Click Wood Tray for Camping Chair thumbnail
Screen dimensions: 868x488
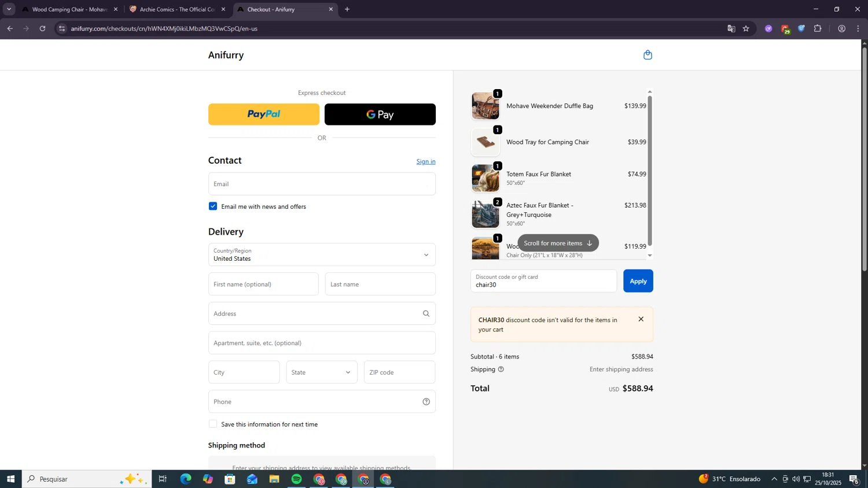coord(485,142)
